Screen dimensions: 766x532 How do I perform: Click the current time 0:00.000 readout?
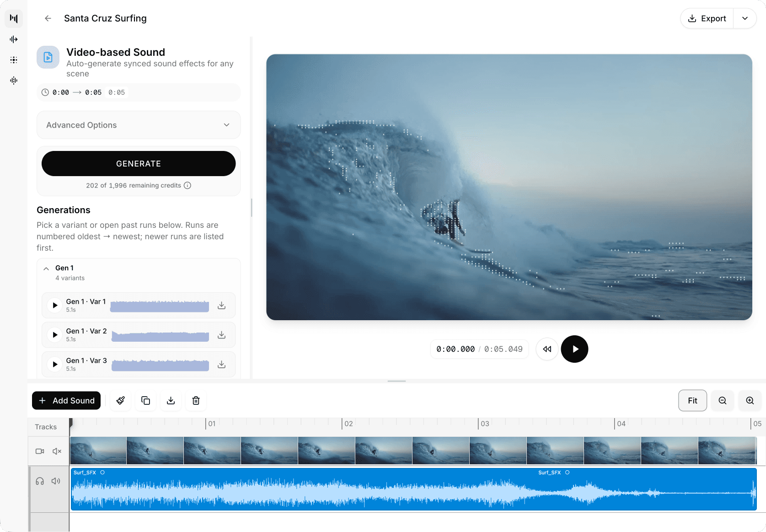click(455, 349)
